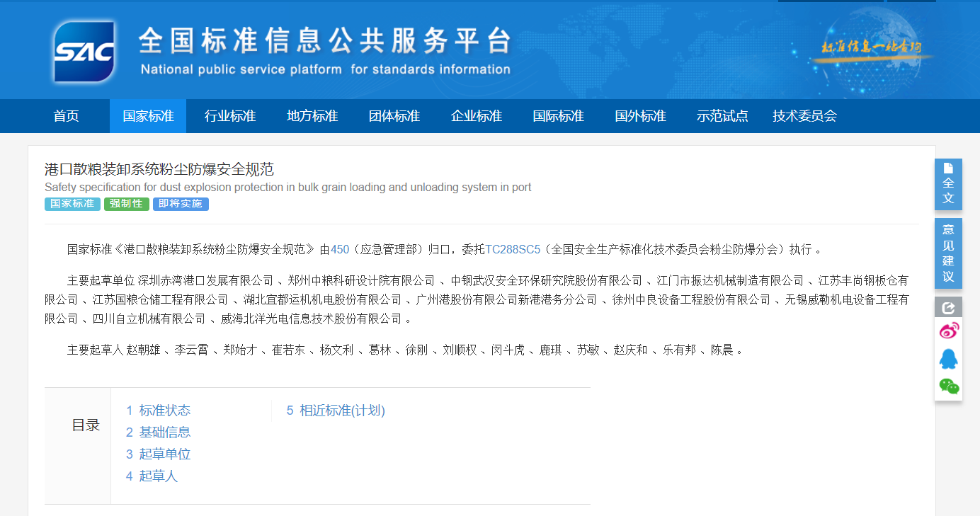Follow the 450 department link
The width and height of the screenshot is (980, 516).
point(340,249)
